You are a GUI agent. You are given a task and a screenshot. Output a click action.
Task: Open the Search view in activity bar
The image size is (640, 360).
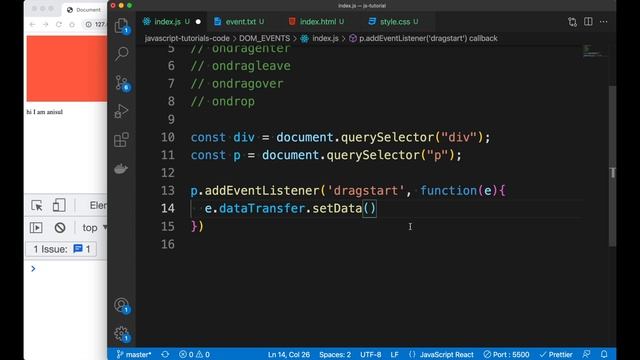122,53
